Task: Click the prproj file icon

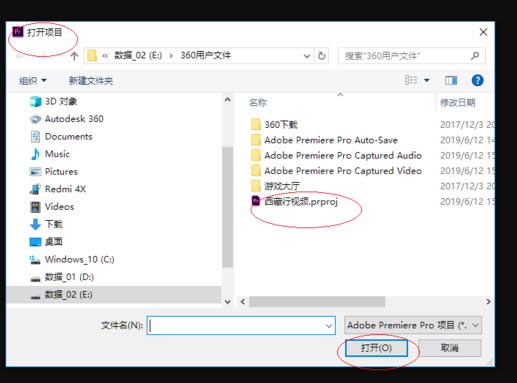Action: 256,201
